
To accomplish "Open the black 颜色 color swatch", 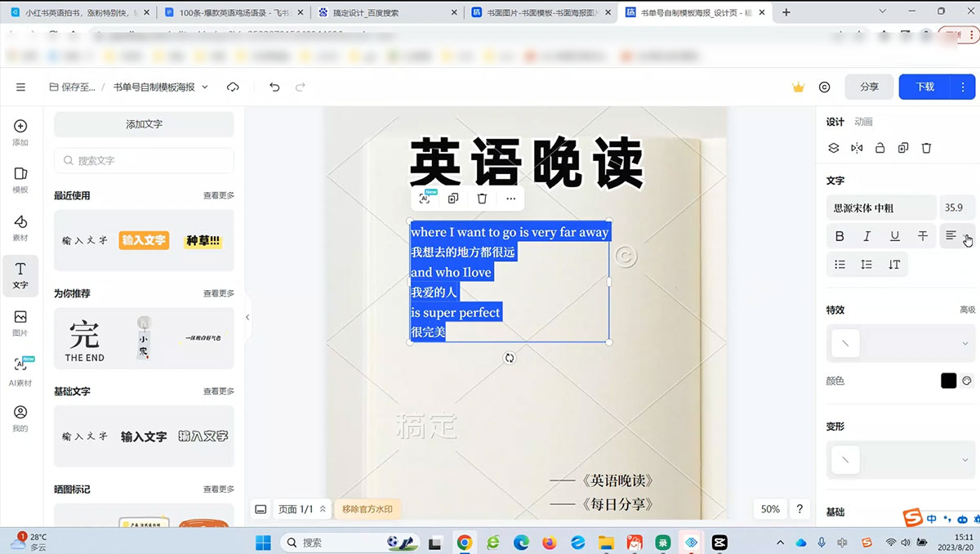I will 948,380.
